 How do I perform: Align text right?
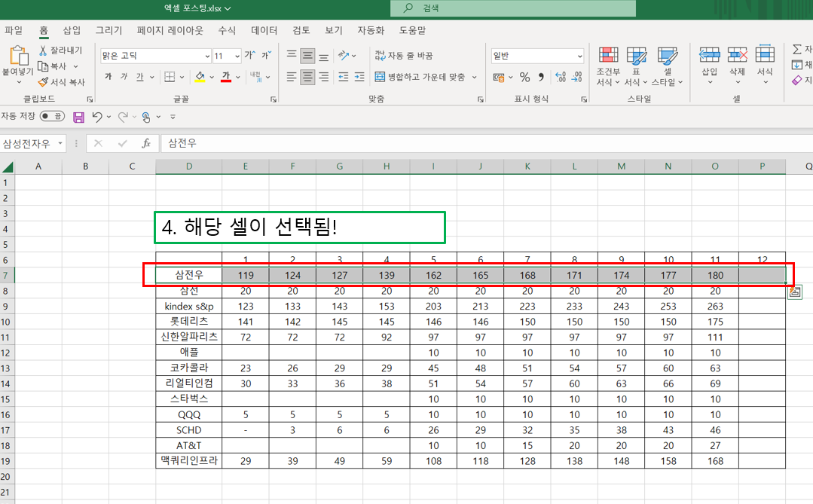tap(323, 77)
